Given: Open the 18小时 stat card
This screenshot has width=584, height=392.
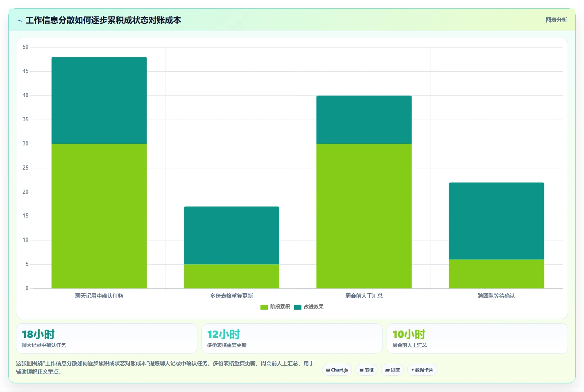Looking at the screenshot, I should coord(106,338).
